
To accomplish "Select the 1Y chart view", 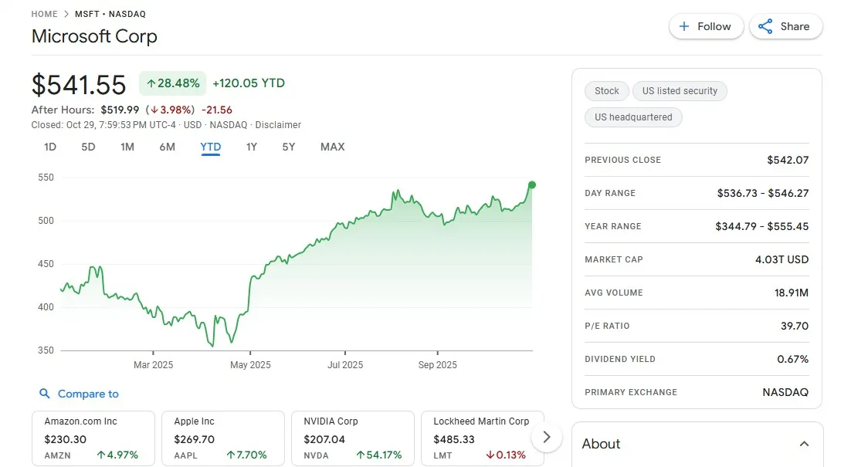I will click(x=251, y=147).
